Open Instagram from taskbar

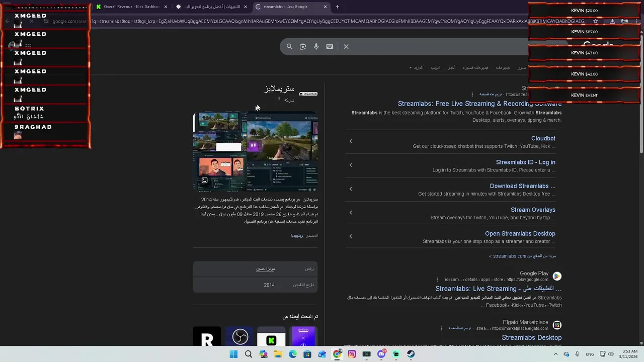352,354
